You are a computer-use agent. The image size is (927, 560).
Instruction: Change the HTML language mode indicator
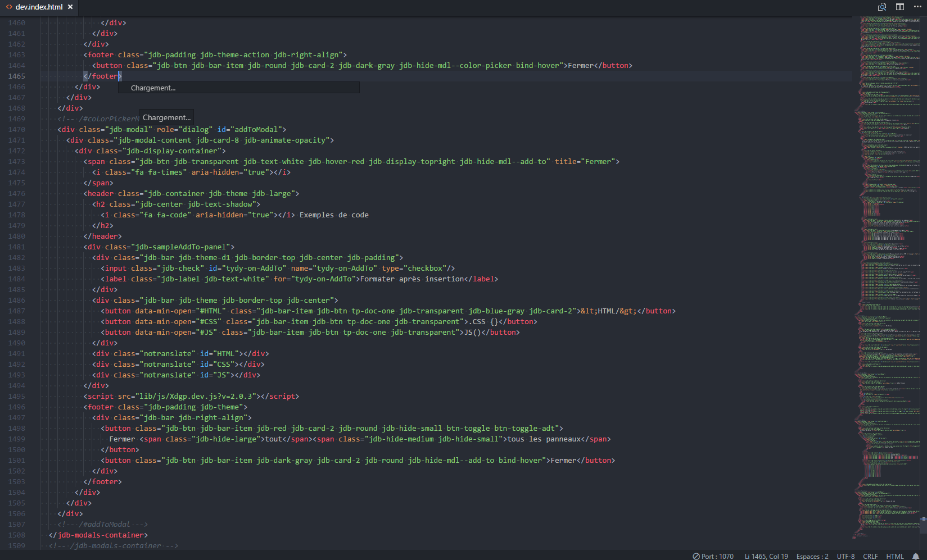(x=894, y=556)
